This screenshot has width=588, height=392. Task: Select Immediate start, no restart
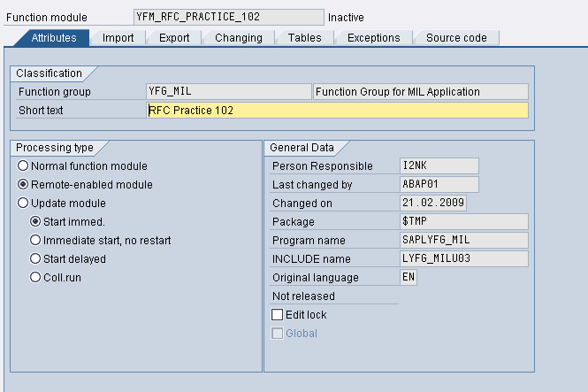tap(35, 240)
